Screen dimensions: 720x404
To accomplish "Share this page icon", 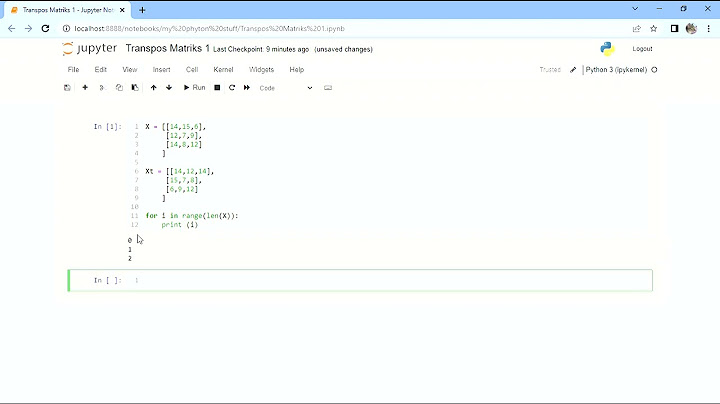I will (636, 28).
